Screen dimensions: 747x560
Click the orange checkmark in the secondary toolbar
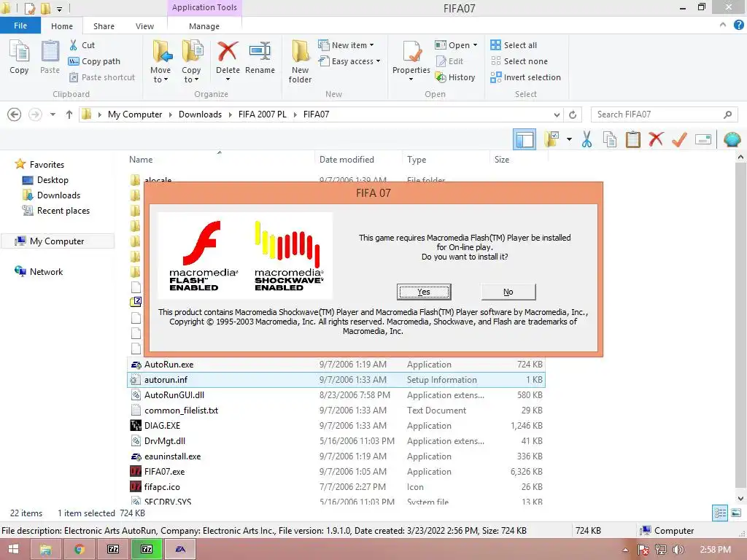(x=679, y=139)
